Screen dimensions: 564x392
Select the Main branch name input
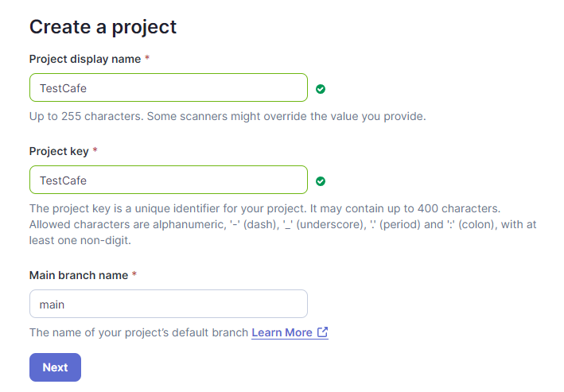[168, 304]
